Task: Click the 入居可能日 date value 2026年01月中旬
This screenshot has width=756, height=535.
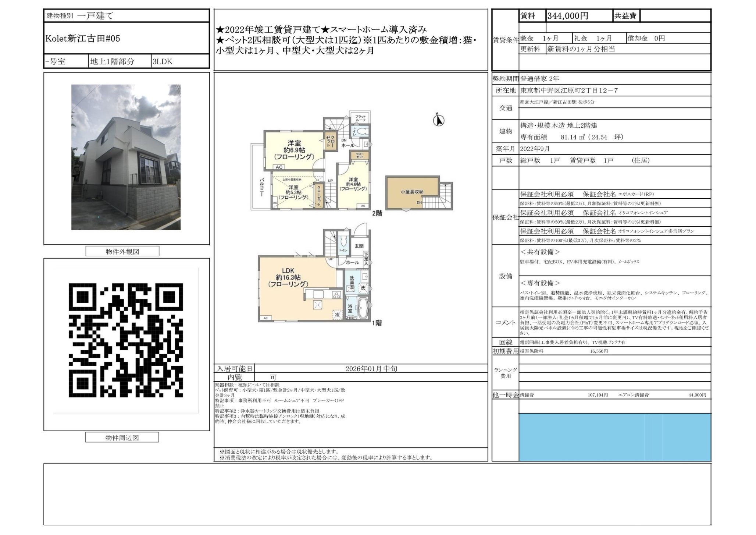Action: coord(371,368)
